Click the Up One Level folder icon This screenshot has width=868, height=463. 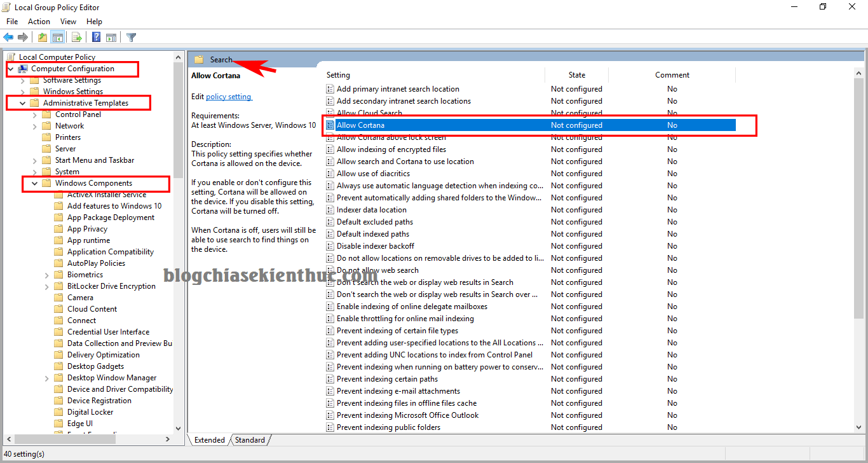pyautogui.click(x=43, y=38)
